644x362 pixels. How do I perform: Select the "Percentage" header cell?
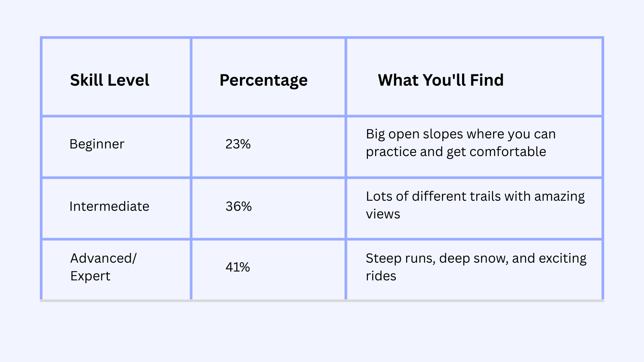click(x=263, y=80)
